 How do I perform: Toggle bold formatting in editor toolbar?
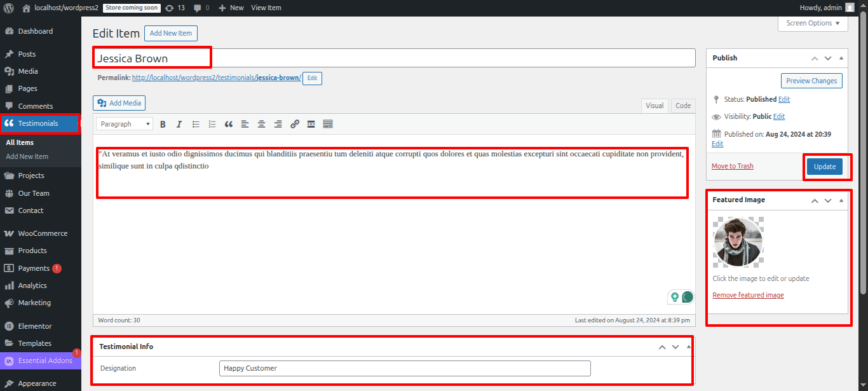(163, 125)
